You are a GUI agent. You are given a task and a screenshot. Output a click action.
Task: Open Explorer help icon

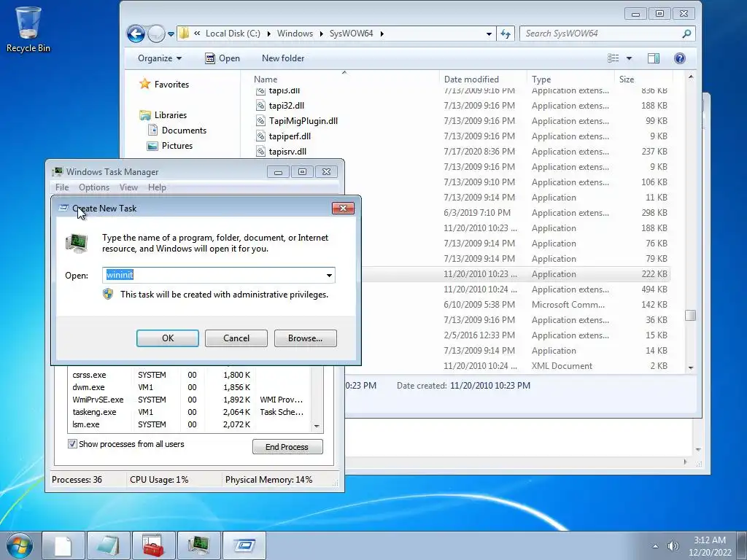pyautogui.click(x=680, y=58)
